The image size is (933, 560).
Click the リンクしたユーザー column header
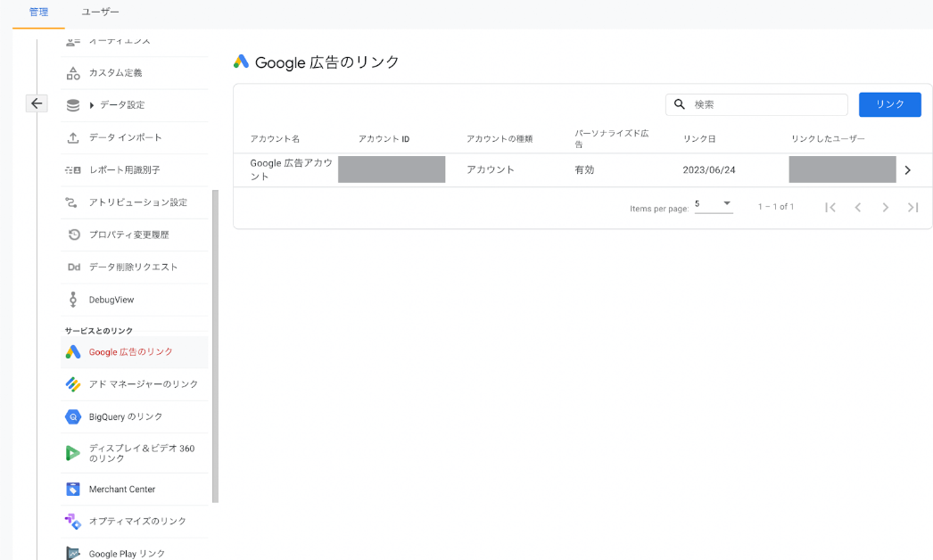coord(828,138)
